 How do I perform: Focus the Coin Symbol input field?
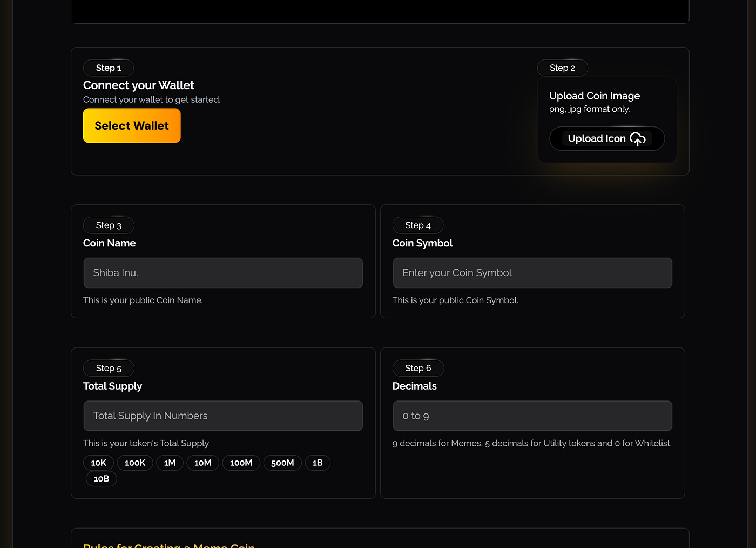pyautogui.click(x=532, y=273)
